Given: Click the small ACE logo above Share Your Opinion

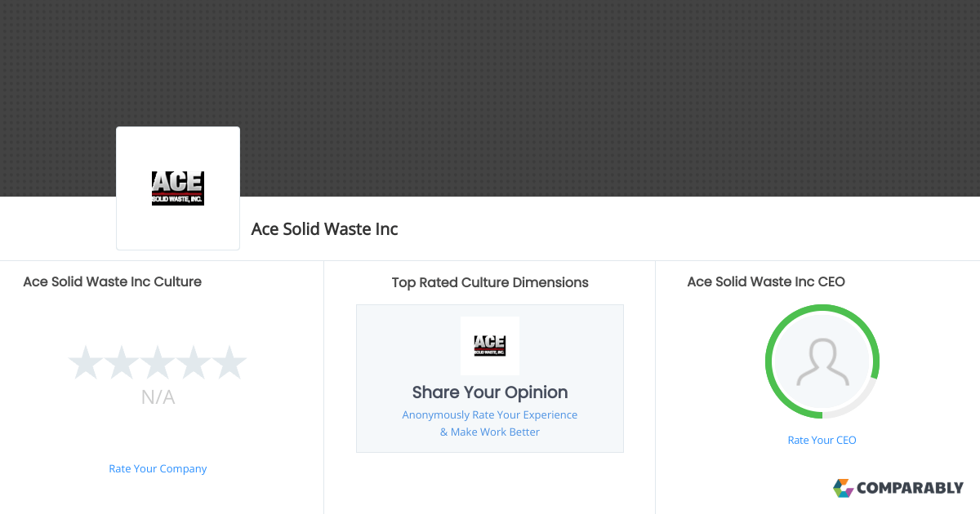Looking at the screenshot, I should click(x=489, y=345).
